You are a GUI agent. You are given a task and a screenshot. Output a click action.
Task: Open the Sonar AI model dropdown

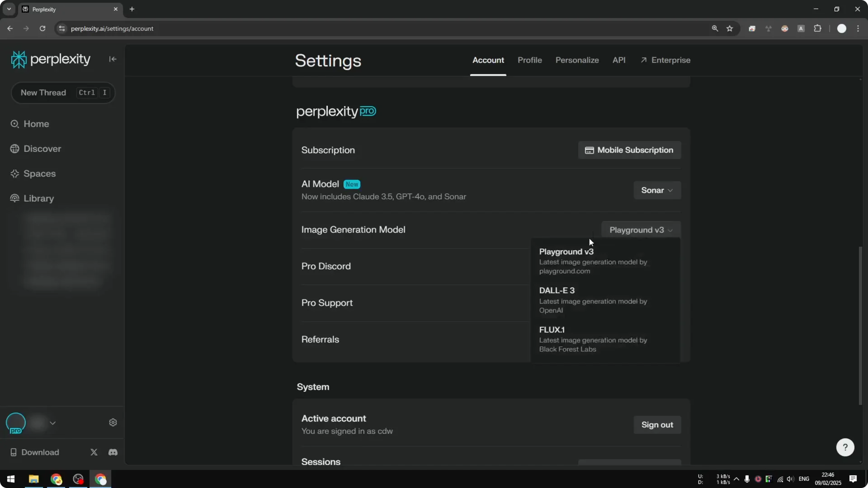(x=656, y=190)
